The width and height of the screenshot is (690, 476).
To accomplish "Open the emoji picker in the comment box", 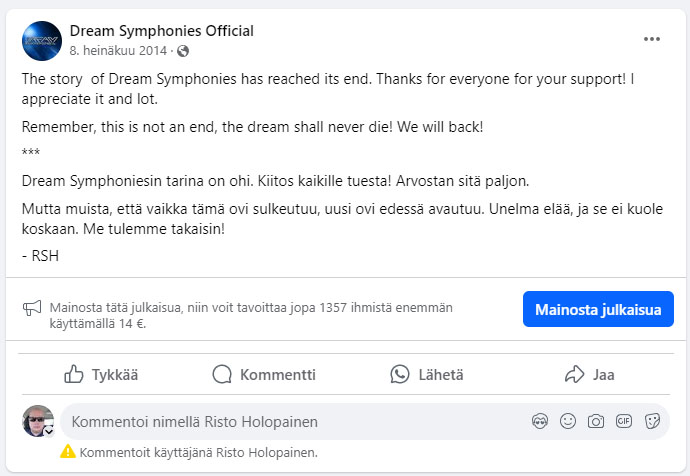I will pos(568,422).
